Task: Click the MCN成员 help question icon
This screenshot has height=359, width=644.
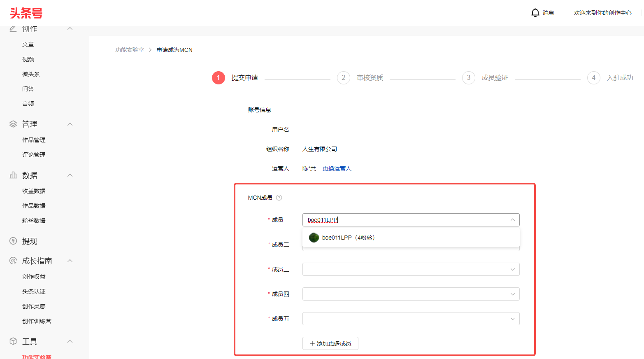Action: [279, 198]
